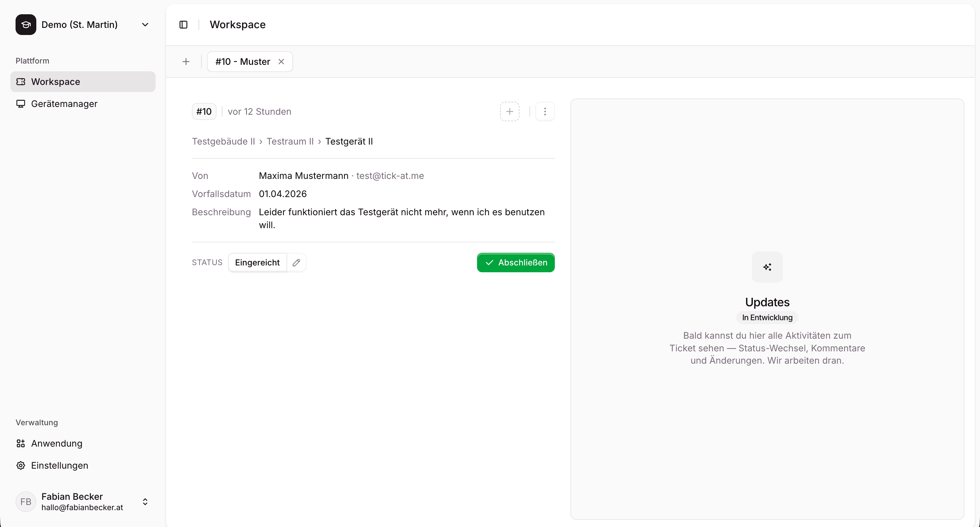This screenshot has width=980, height=527.
Task: Select Workspace under Platform
Action: [x=55, y=81]
